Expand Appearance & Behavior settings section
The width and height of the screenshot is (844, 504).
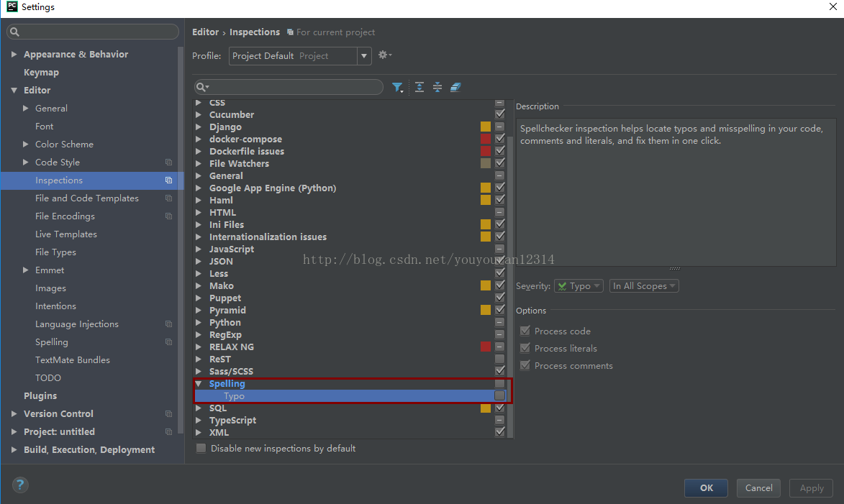14,55
